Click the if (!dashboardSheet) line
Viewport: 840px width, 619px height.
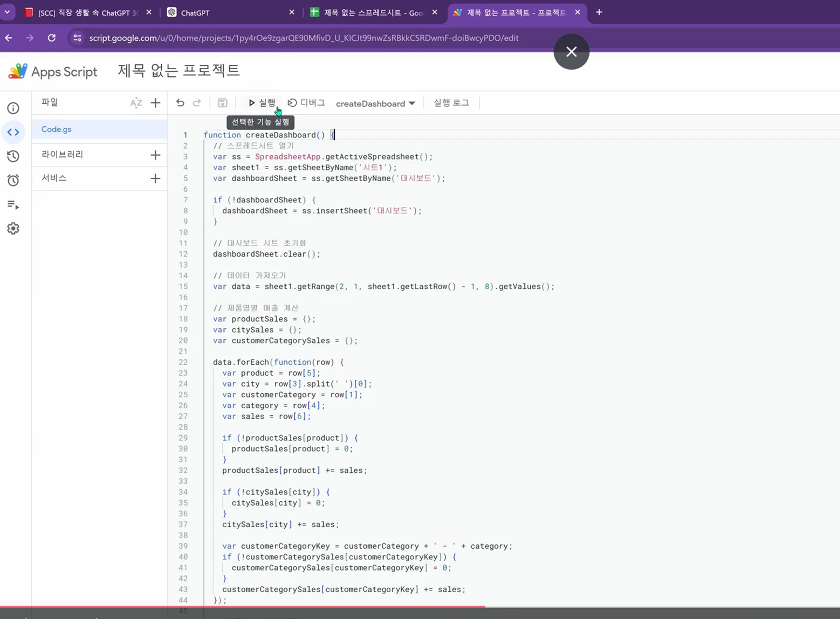point(264,200)
